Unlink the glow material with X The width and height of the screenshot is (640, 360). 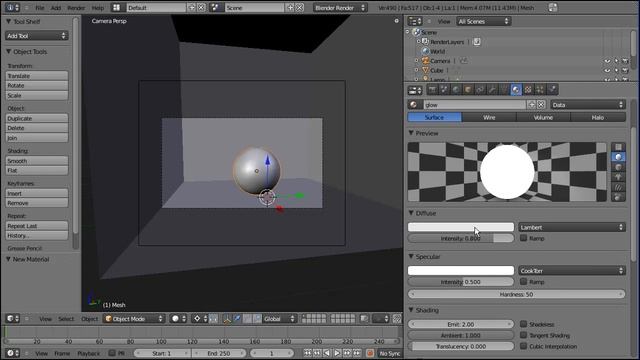541,105
